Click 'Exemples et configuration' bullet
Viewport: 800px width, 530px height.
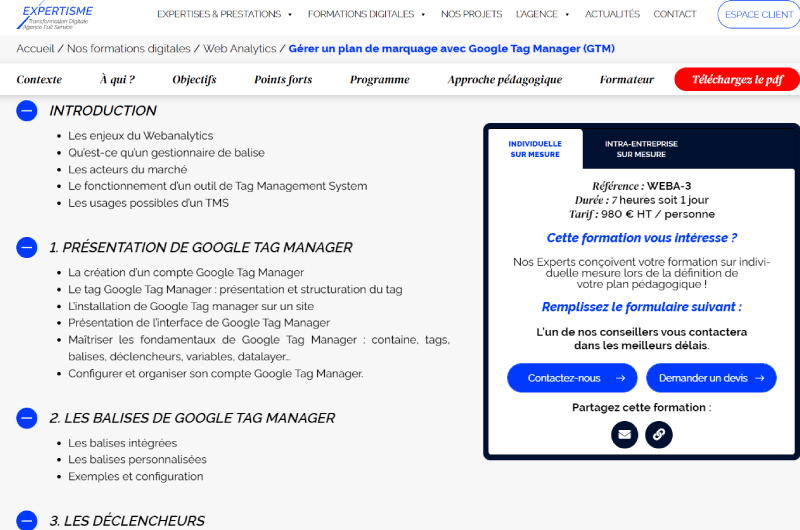tap(136, 476)
